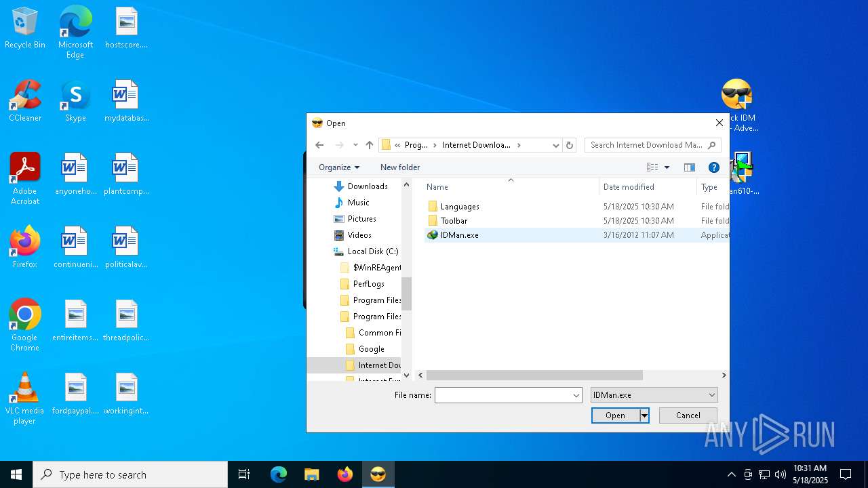Screen dimensions: 868x488
Task: Show the preview pane in dialog
Action: click(690, 167)
